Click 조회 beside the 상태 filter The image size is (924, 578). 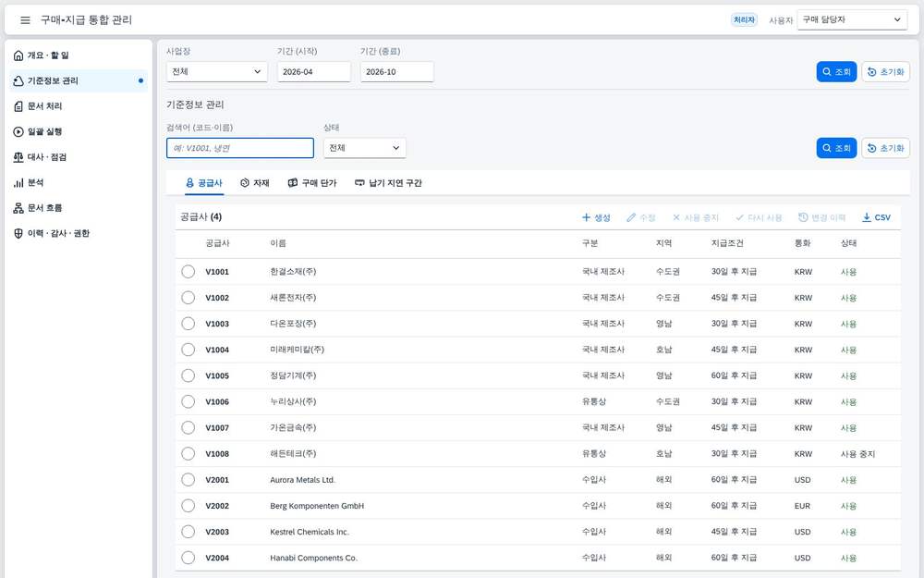pyautogui.click(x=836, y=148)
